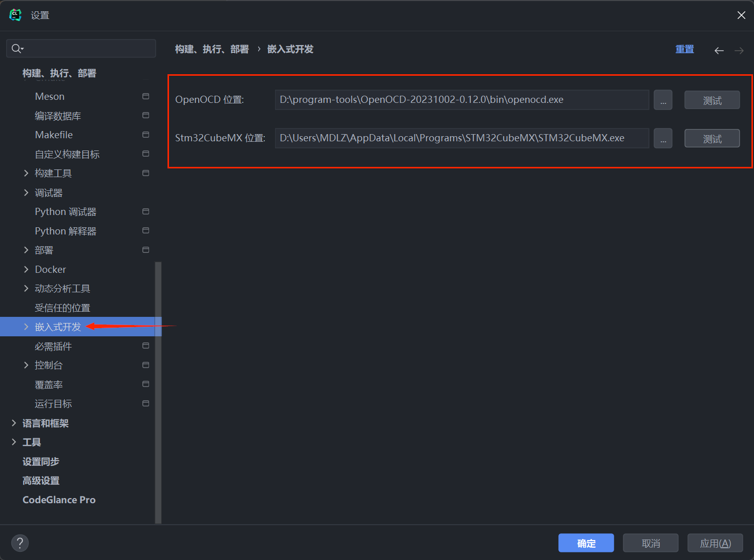Click the OpenOCD 位置 path field
The image size is (754, 560).
(x=462, y=100)
